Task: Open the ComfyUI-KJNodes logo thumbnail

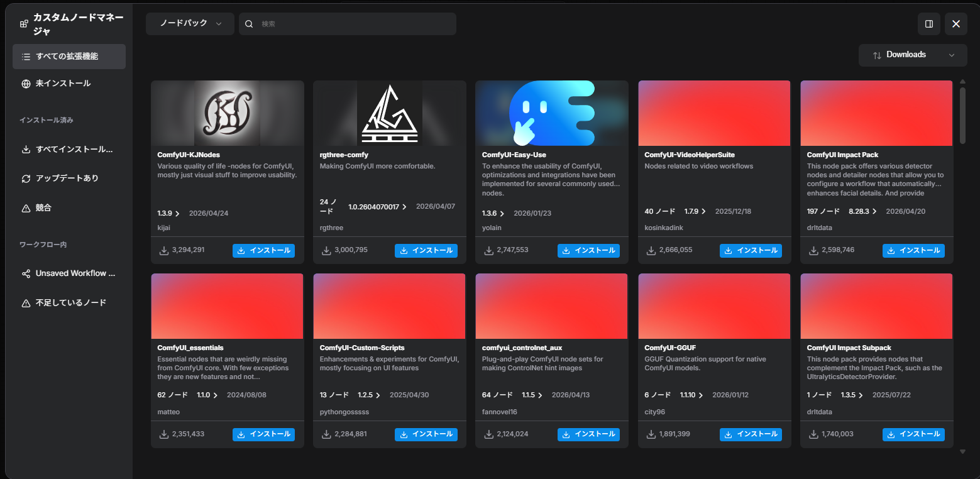Action: (228, 113)
